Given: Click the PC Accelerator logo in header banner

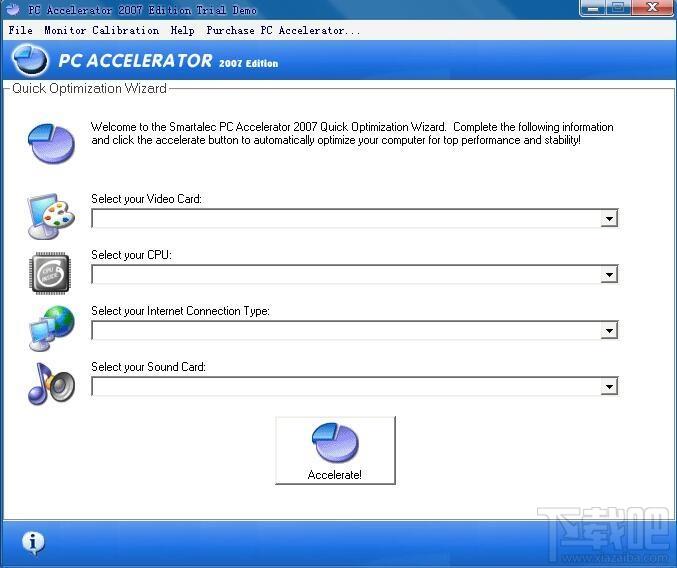Looking at the screenshot, I should click(30, 60).
